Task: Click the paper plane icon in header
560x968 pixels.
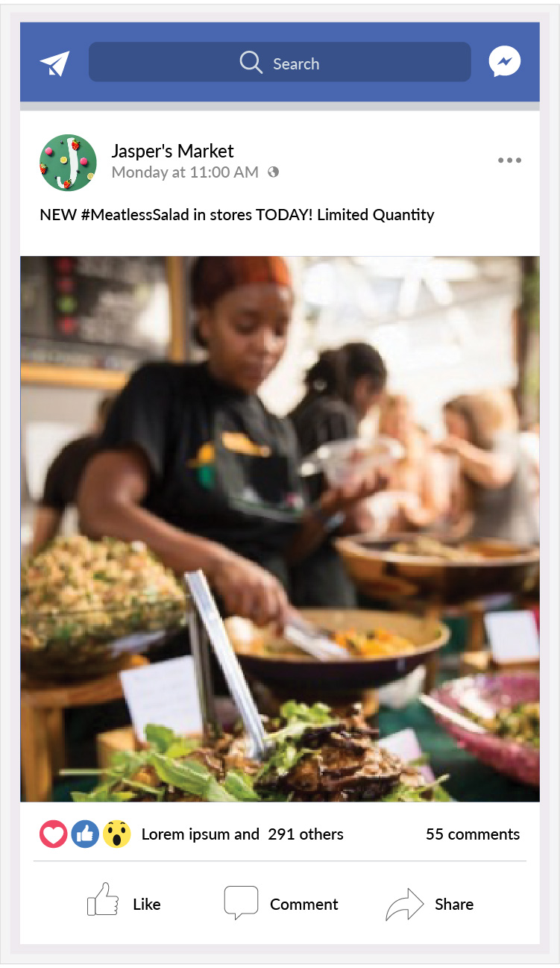Action: [54, 63]
